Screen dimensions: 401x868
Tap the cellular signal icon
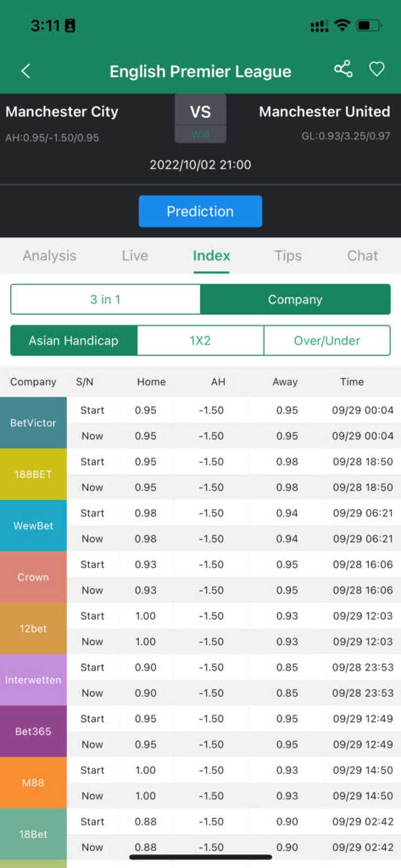(319, 26)
